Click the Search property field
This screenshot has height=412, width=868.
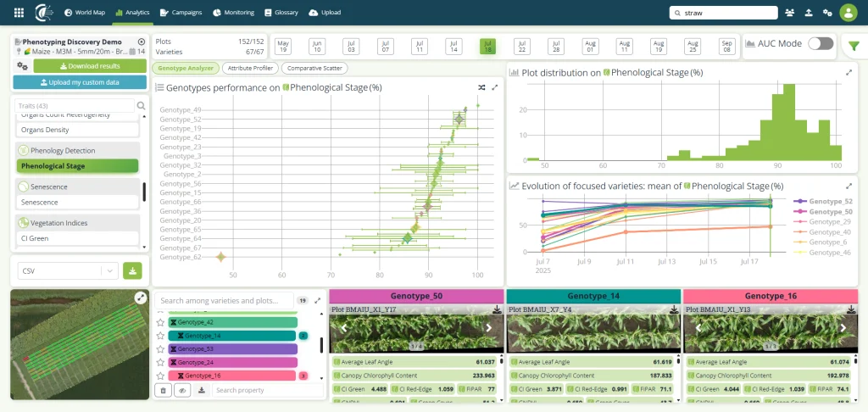click(x=267, y=391)
